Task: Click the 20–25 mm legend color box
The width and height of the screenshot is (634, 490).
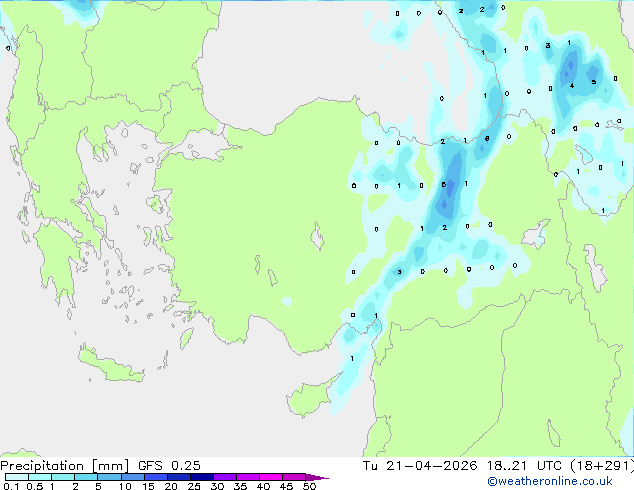Action: point(178,477)
